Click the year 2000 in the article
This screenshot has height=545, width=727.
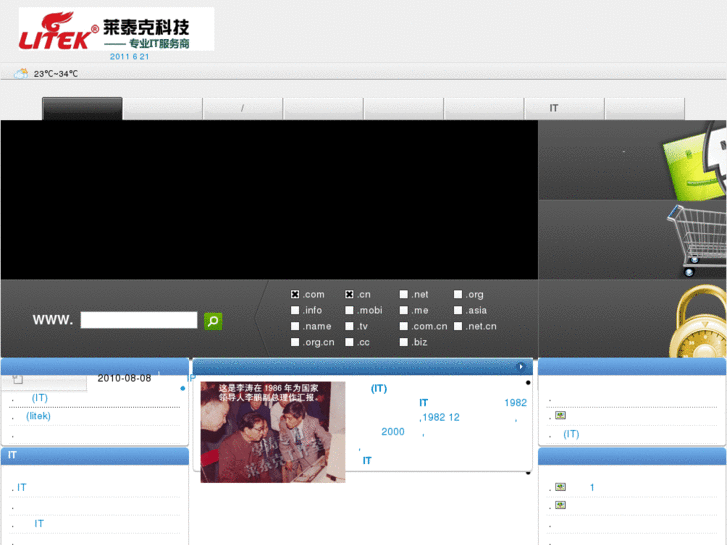[x=393, y=432]
